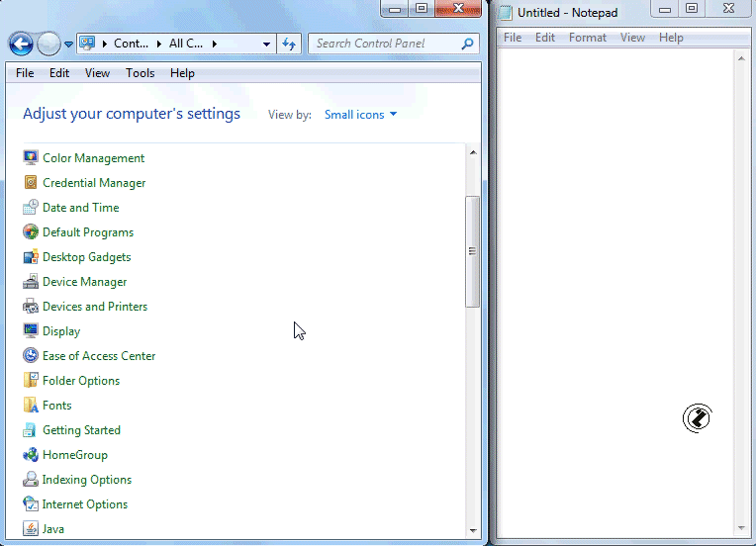Click the Color Management icon

coord(31,158)
